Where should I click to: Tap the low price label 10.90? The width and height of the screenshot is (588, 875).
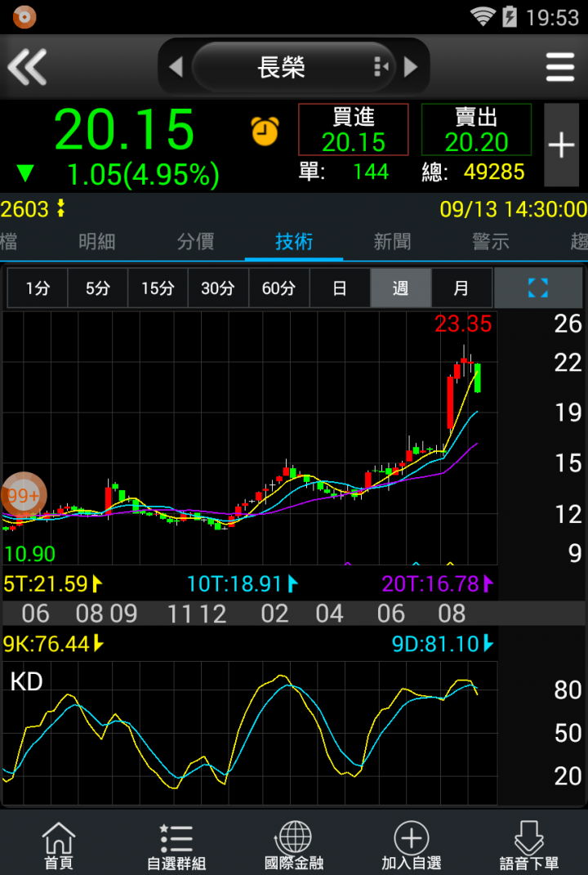pyautogui.click(x=30, y=554)
